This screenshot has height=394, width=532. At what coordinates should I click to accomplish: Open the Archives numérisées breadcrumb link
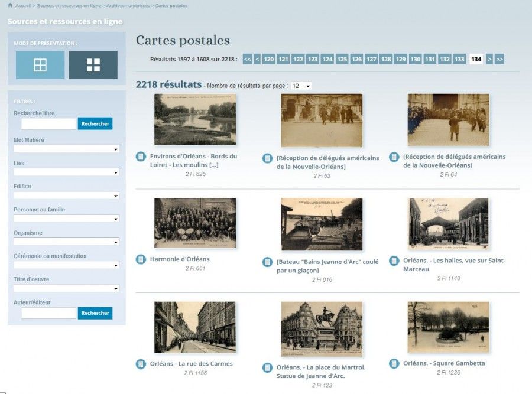click(x=129, y=5)
